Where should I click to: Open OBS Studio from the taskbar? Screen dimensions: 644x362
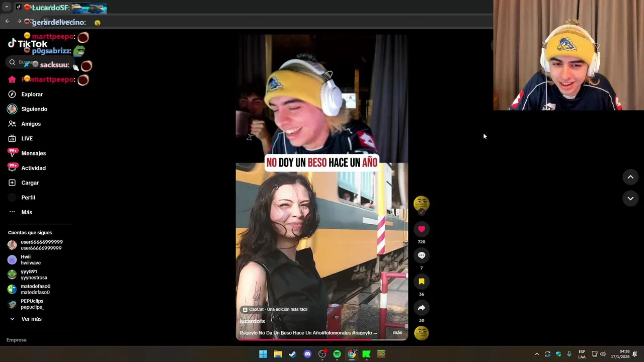(x=322, y=354)
